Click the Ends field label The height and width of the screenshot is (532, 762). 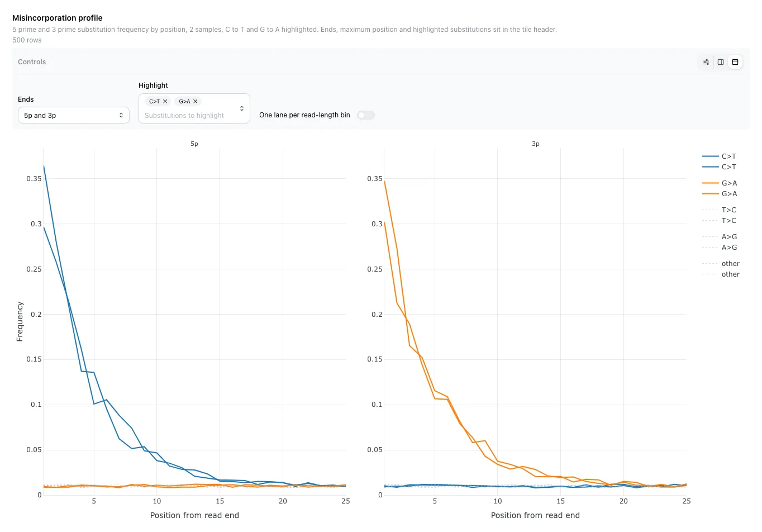[x=26, y=99]
